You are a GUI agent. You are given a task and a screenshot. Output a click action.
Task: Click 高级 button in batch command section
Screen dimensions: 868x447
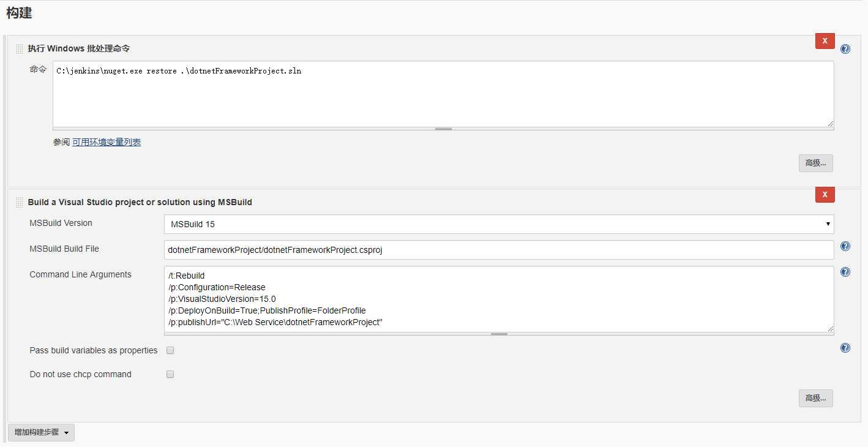coord(815,163)
